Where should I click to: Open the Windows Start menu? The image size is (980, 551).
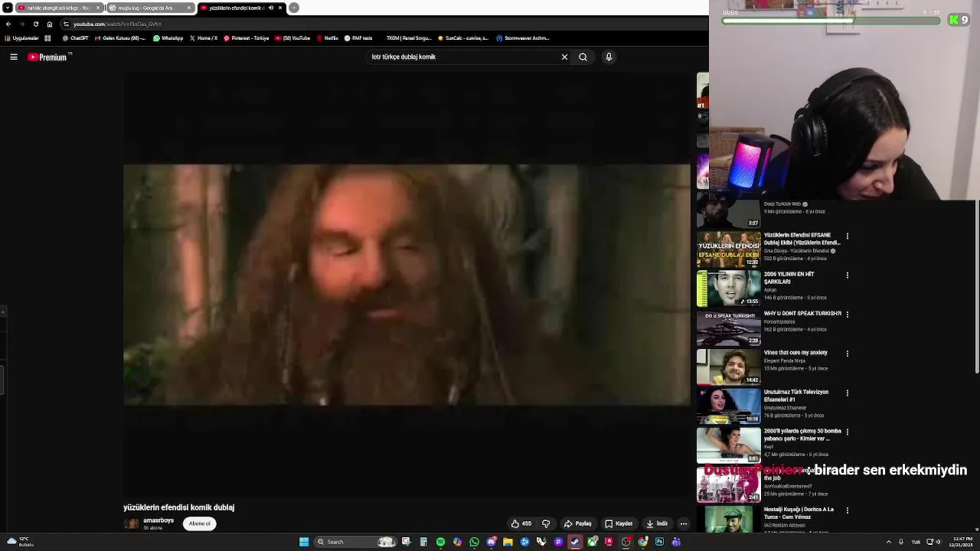click(304, 542)
